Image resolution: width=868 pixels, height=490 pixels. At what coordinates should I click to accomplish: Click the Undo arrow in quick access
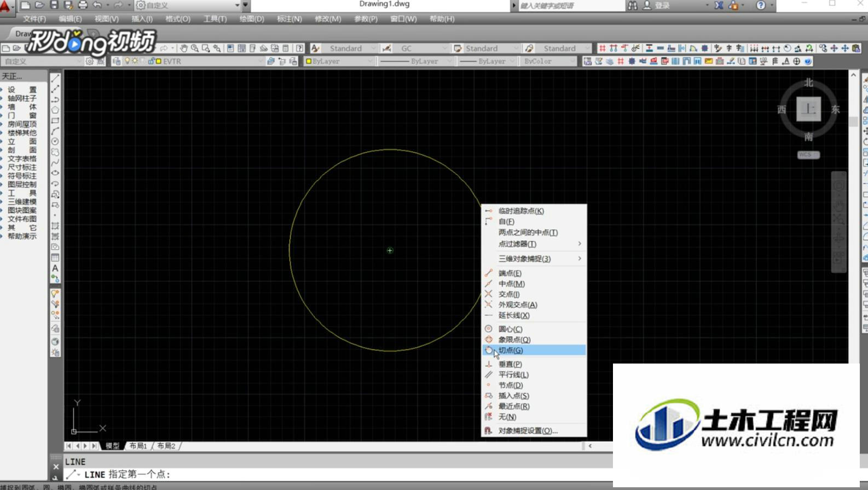(97, 5)
